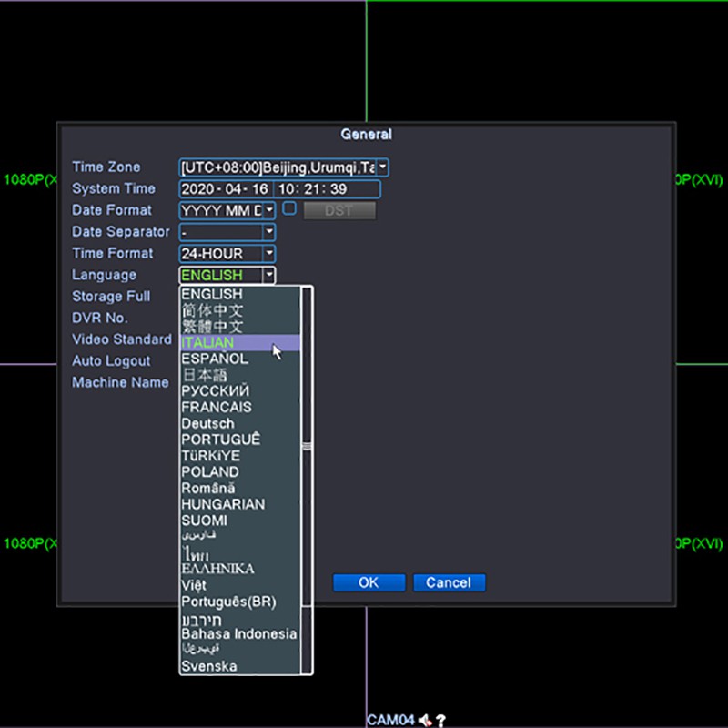
Task: Pick Português(BR) from the list
Action: (x=239, y=602)
